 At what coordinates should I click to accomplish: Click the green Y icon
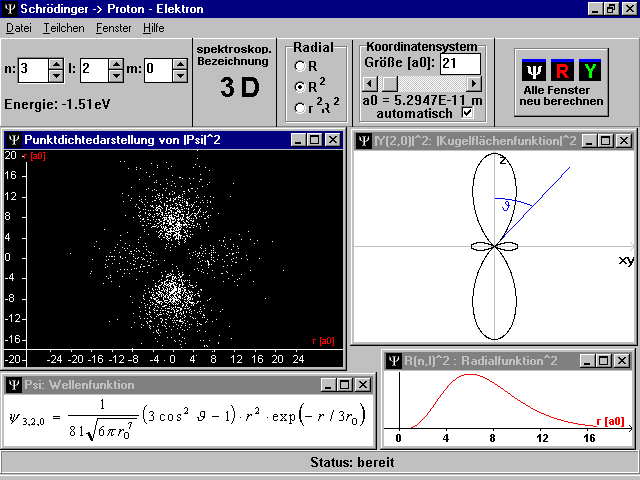coord(590,70)
